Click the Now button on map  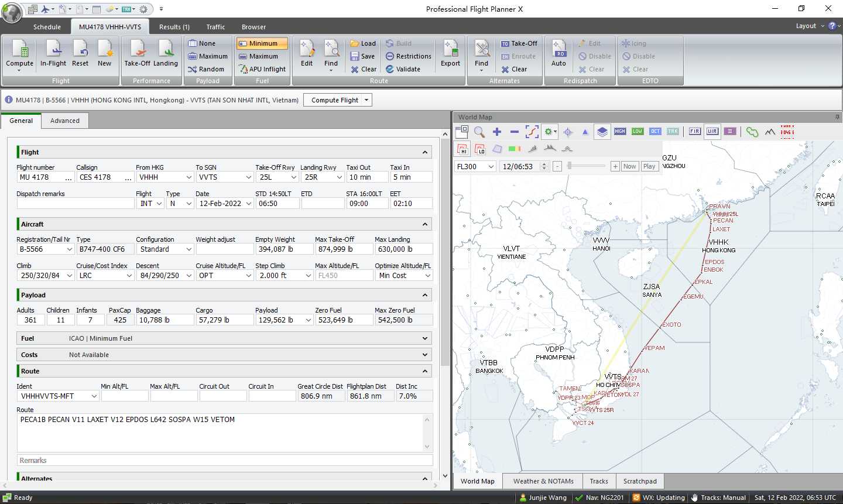(629, 166)
